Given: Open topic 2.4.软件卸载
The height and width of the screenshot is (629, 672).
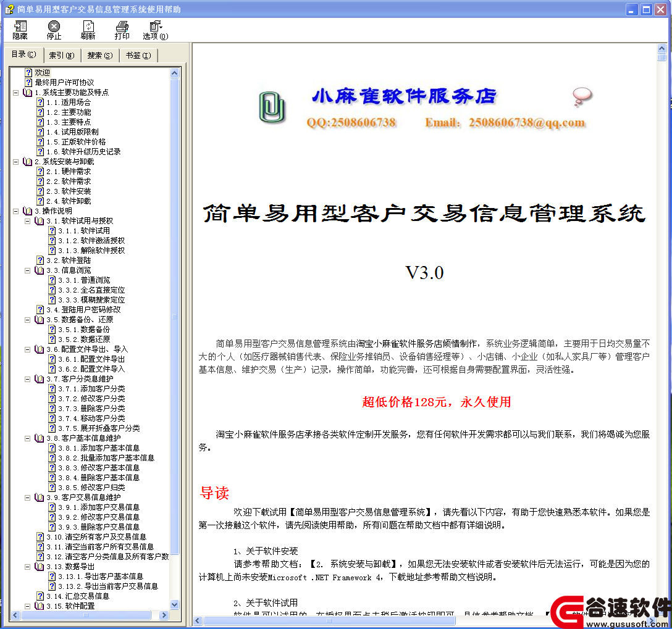Looking at the screenshot, I should [x=69, y=201].
